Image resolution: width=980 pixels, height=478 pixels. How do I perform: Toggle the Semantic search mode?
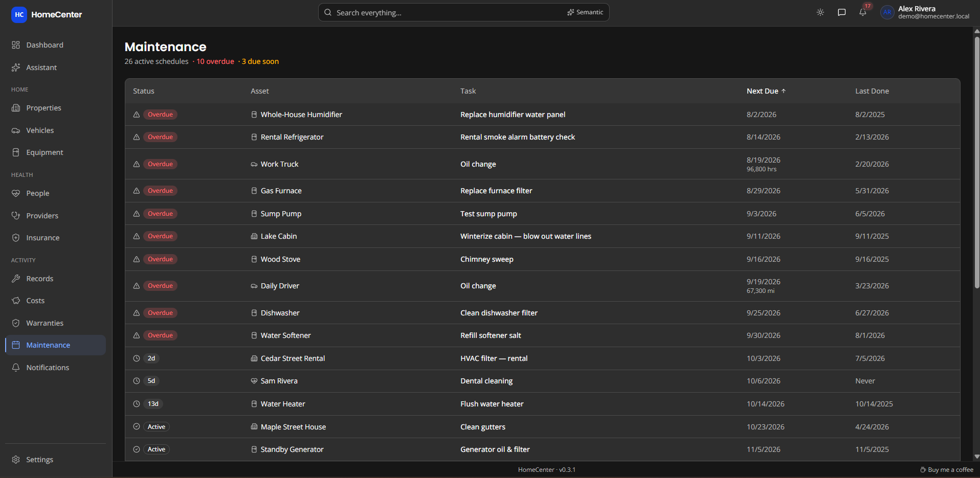coord(585,12)
